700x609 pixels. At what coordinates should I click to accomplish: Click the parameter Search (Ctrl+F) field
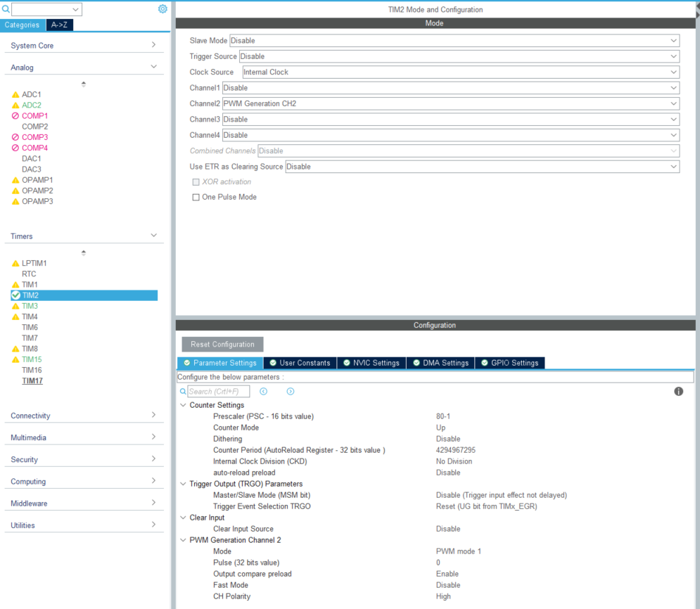click(x=218, y=391)
